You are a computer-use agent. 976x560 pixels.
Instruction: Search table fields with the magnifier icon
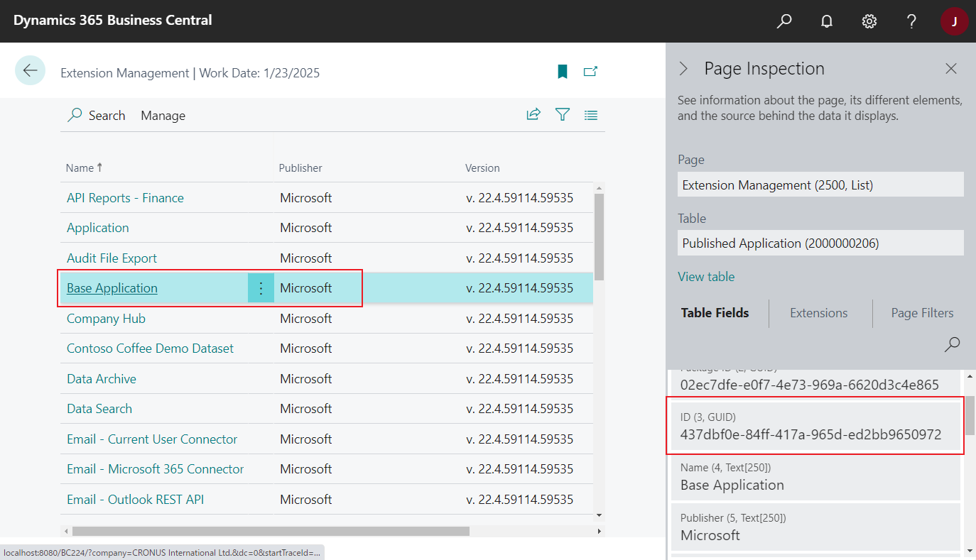(952, 344)
